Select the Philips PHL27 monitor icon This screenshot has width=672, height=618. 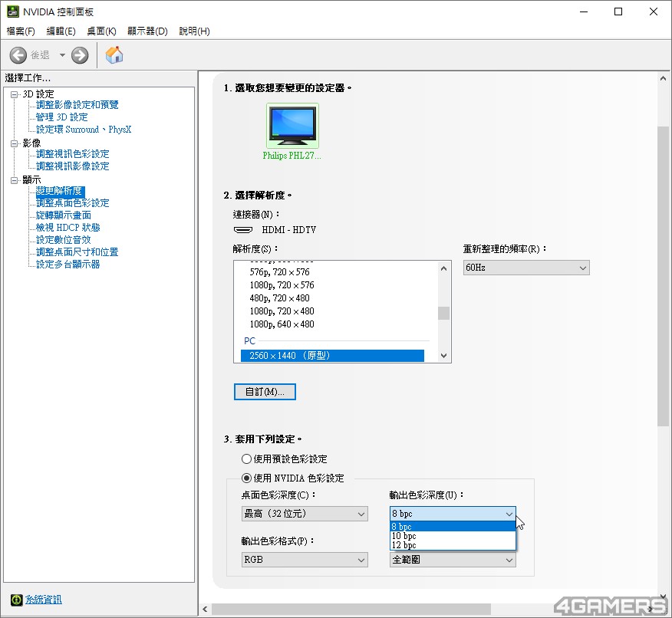[x=292, y=126]
